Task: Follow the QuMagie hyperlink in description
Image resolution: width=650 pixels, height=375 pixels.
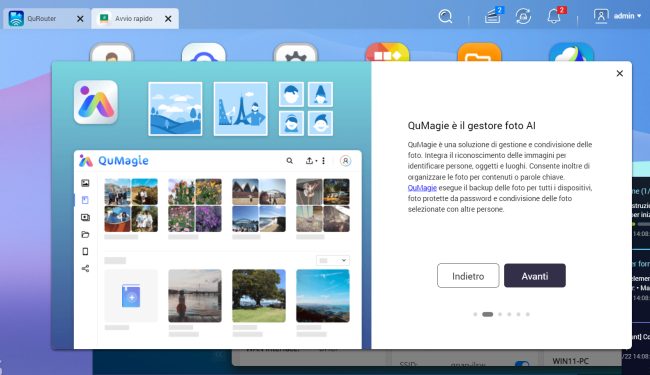Action: (x=422, y=188)
